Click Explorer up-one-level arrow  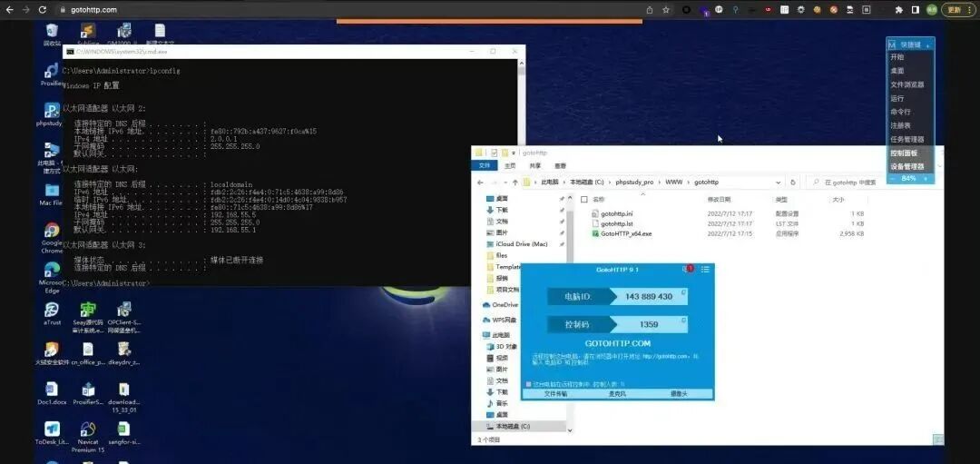pyautogui.click(x=515, y=183)
